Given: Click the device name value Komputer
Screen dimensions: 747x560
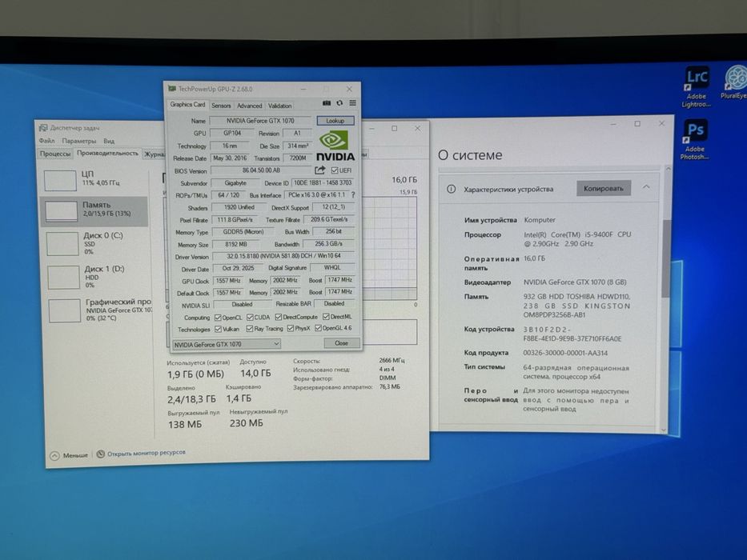Looking at the screenshot, I should (540, 220).
